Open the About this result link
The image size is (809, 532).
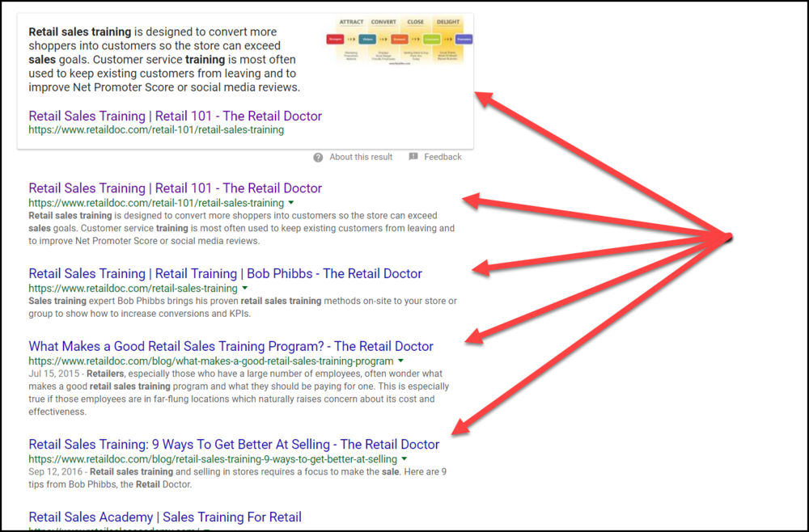(x=361, y=157)
